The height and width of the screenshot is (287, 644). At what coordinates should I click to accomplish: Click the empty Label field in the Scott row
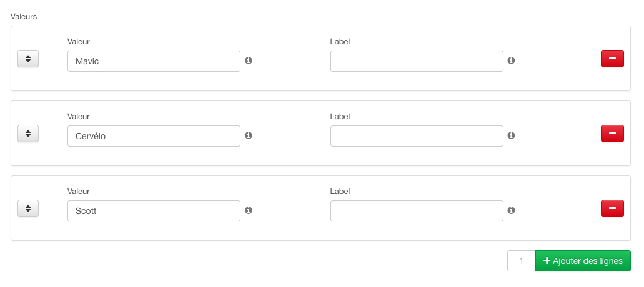tap(417, 211)
